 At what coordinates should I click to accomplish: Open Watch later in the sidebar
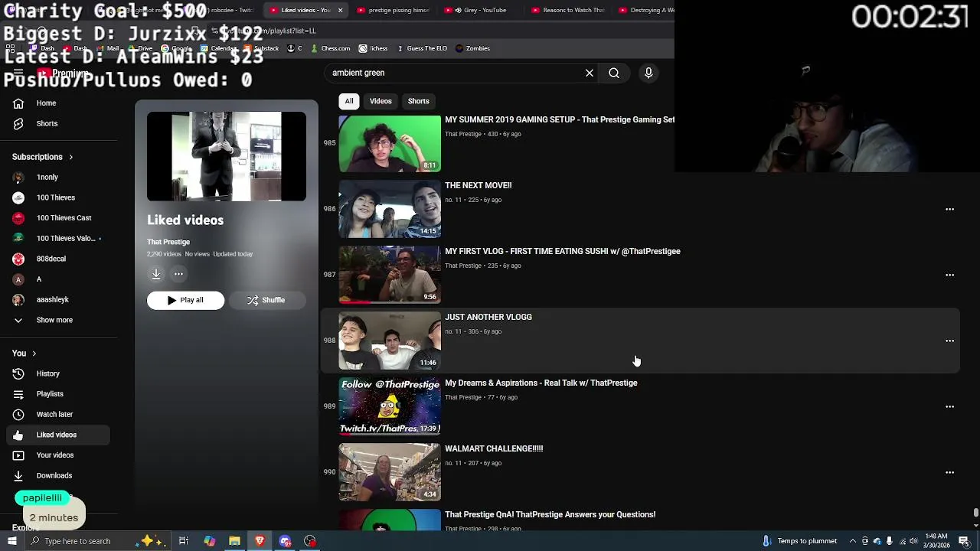(x=58, y=414)
